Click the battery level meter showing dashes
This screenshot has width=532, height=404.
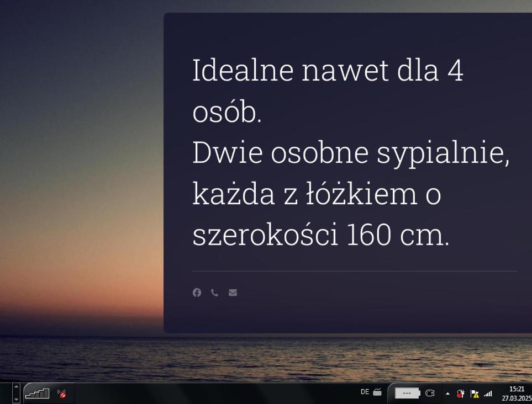(407, 394)
